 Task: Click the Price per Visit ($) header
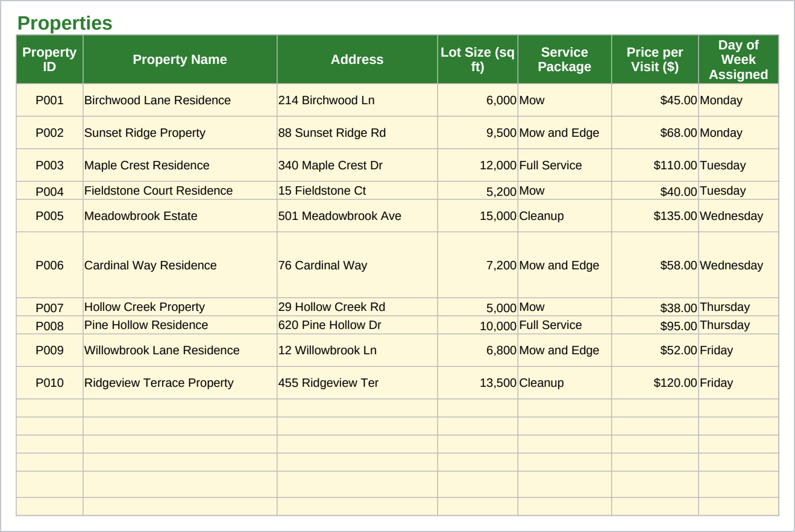655,60
